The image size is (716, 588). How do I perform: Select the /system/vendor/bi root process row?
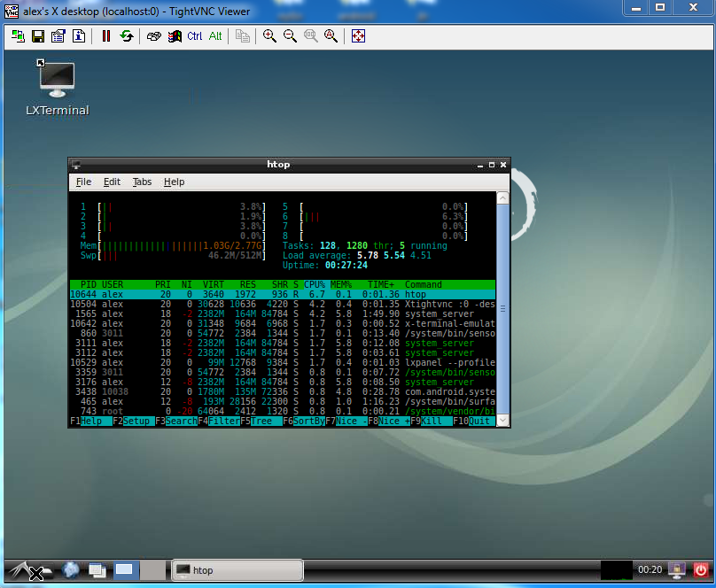click(283, 412)
